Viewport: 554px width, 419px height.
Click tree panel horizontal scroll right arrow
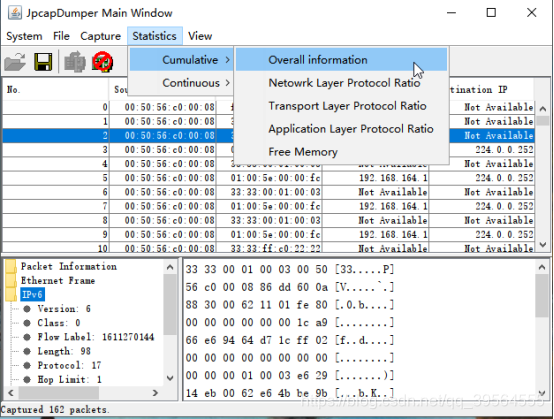(155, 393)
